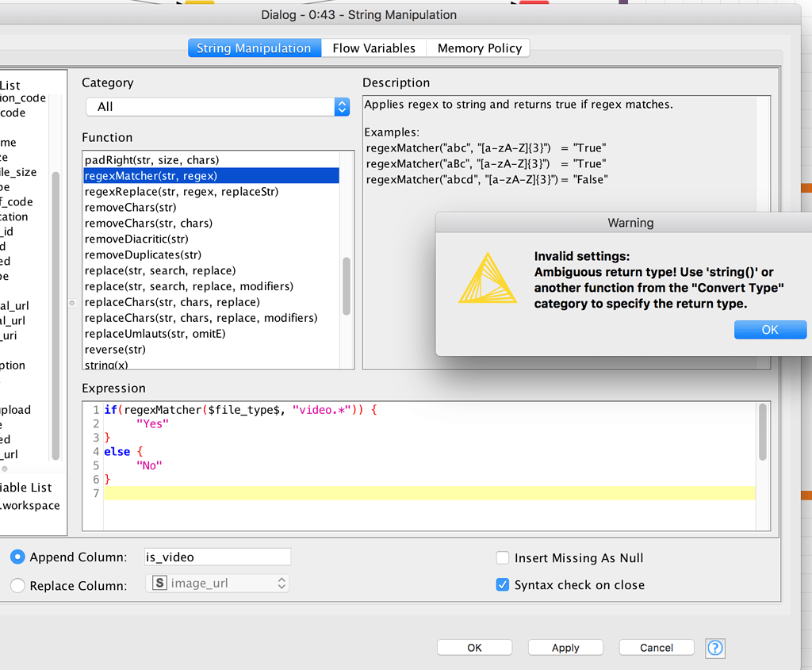Select the f_code column in the left list
Viewport: 812px width, 670px height.
coord(17,202)
